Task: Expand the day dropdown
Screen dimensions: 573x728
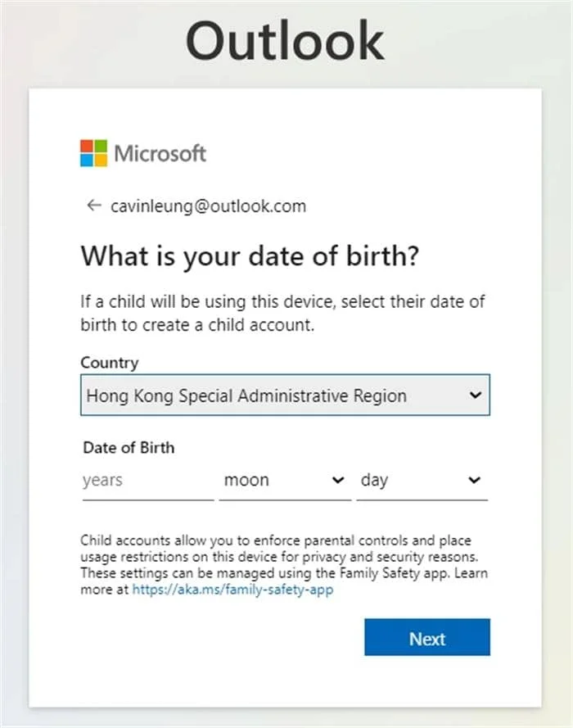Action: 422,480
